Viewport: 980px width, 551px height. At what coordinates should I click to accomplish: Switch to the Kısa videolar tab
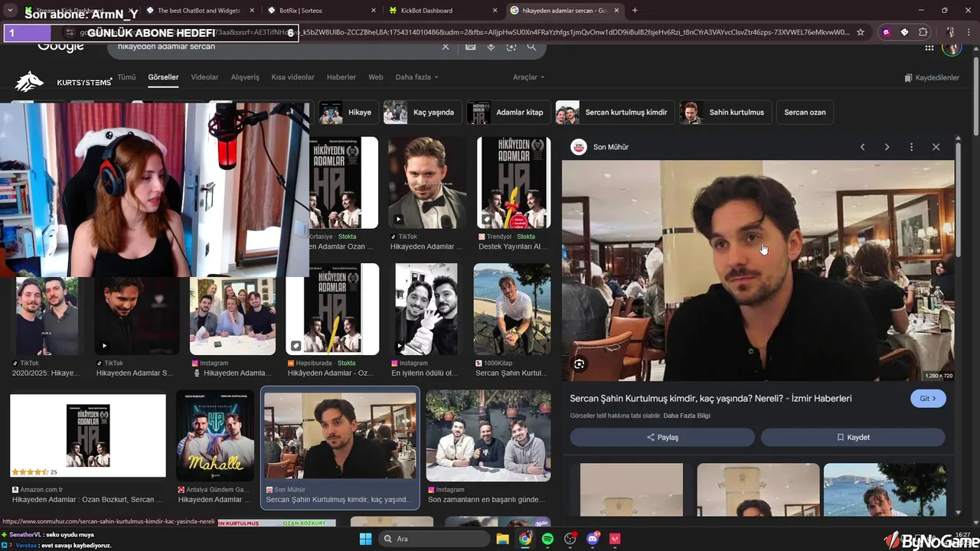click(x=292, y=77)
